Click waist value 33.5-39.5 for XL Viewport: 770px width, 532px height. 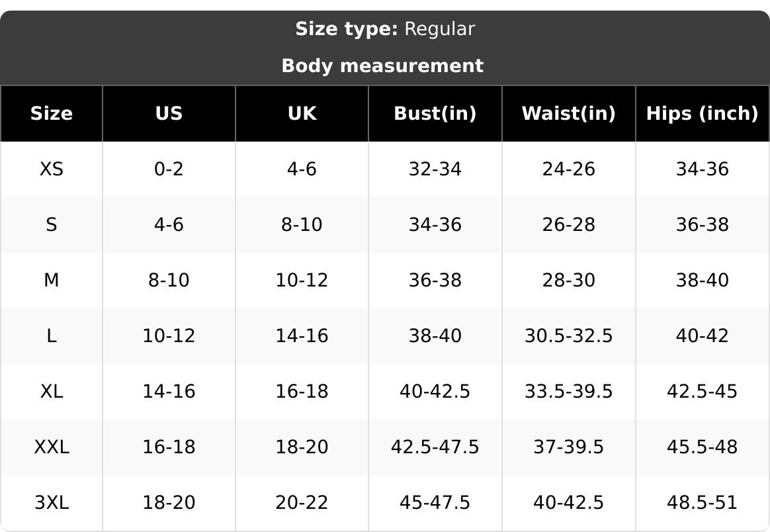(x=569, y=392)
